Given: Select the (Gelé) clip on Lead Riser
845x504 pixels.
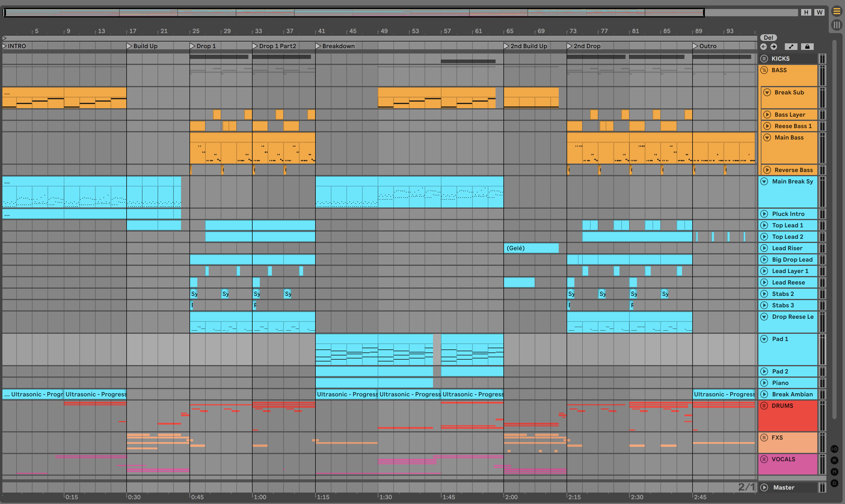Looking at the screenshot, I should point(531,248).
